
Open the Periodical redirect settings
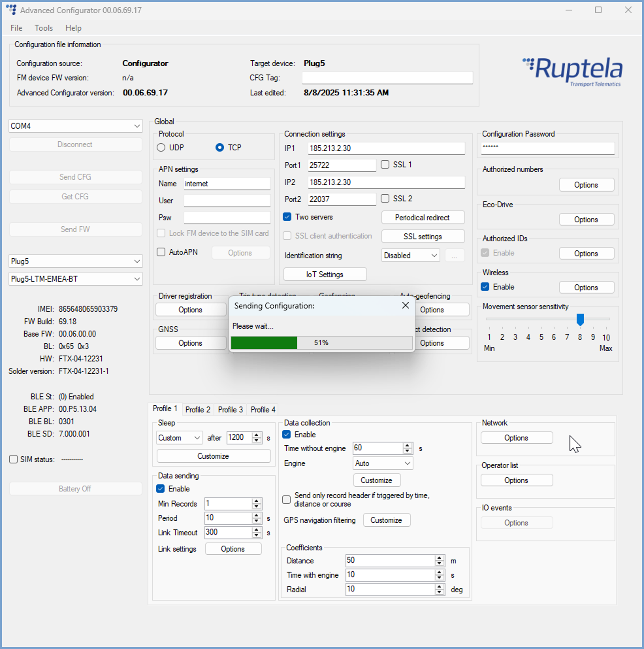pos(423,217)
